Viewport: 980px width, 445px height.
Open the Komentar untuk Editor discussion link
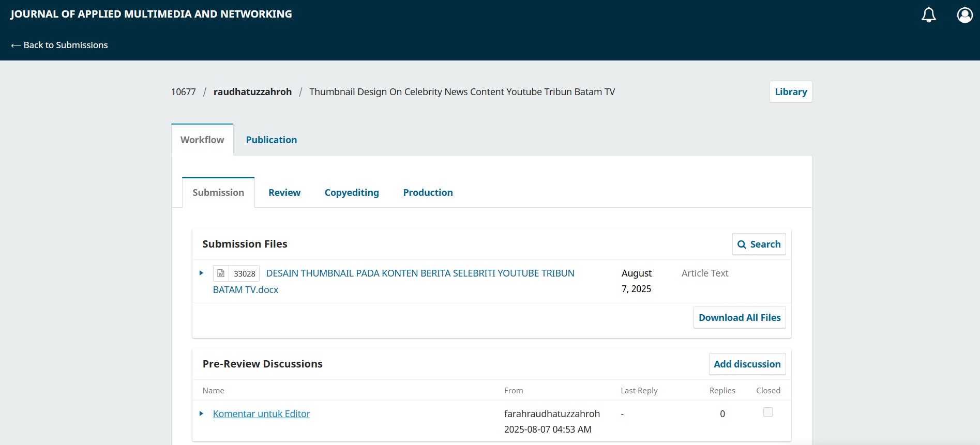click(x=261, y=414)
